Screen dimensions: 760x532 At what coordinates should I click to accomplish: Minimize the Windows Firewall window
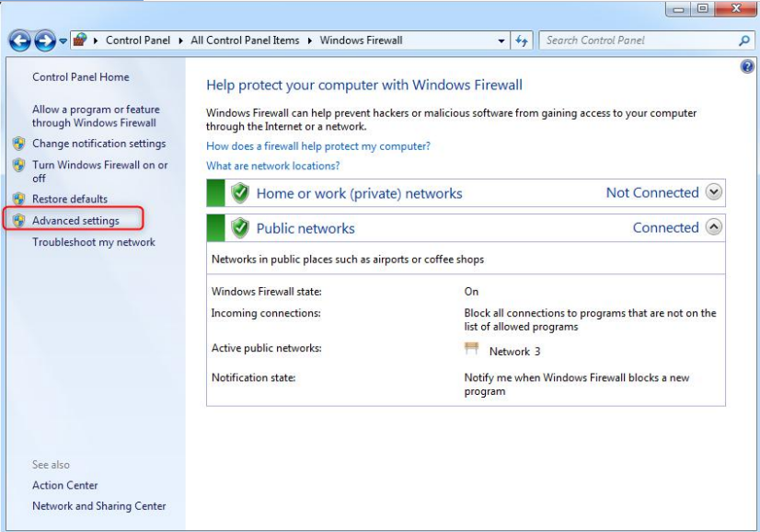pos(679,9)
